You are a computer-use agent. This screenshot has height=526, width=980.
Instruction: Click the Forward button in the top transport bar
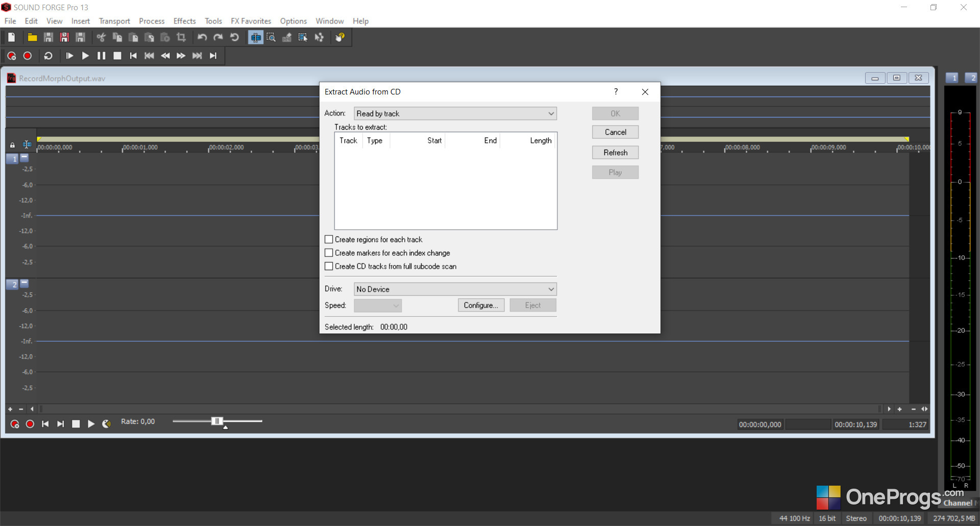181,56
